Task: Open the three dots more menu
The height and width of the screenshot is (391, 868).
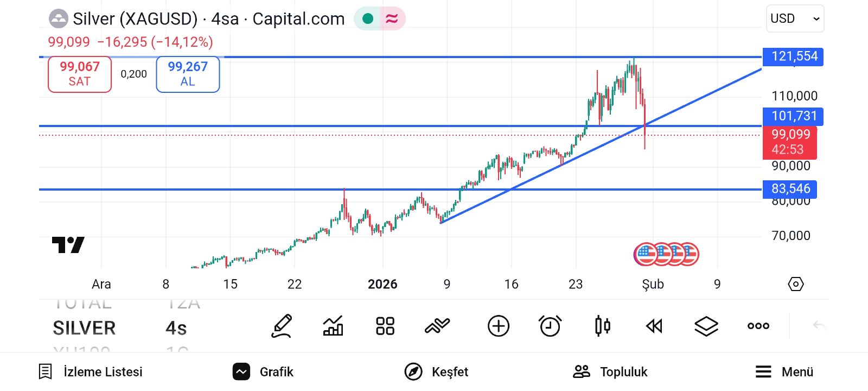Action: point(758,326)
